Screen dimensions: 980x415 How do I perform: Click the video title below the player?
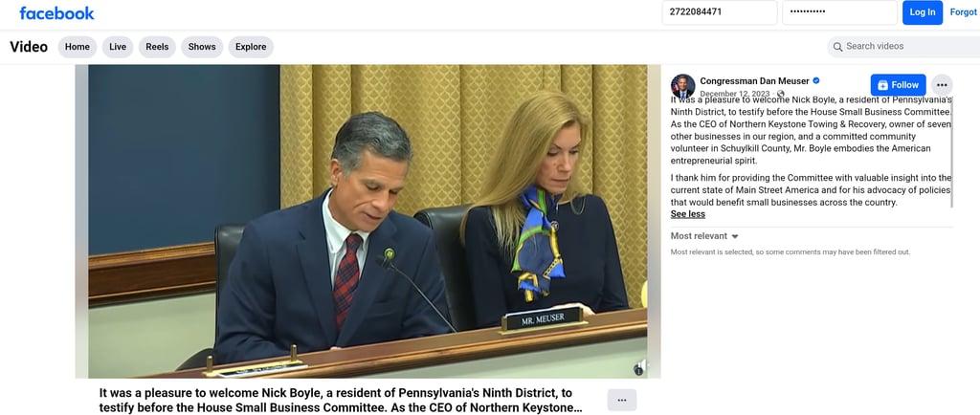pos(340,401)
